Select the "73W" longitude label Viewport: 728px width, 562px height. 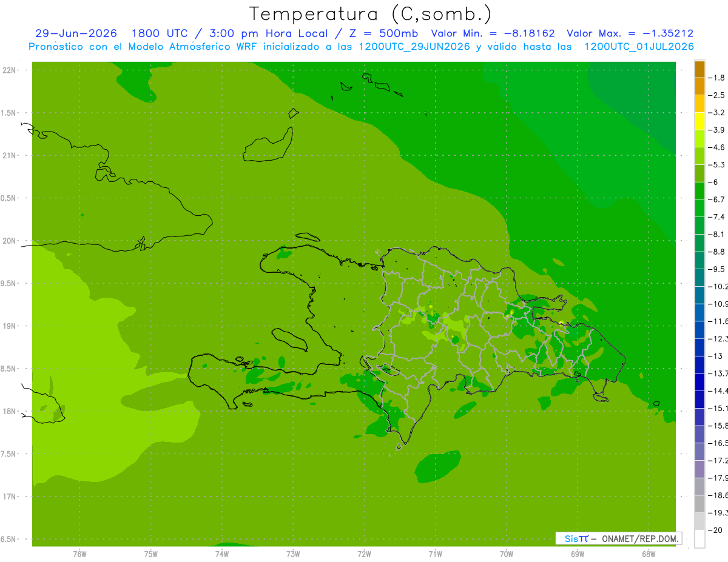tap(293, 554)
